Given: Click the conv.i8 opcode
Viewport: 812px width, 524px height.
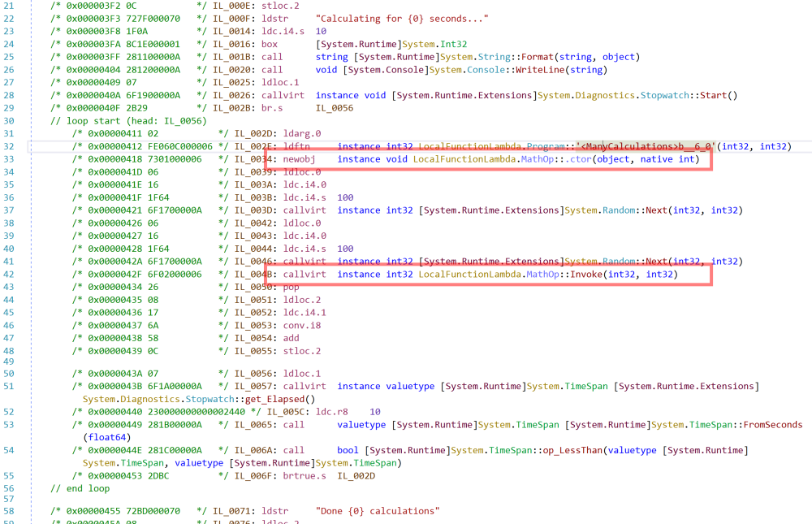Looking at the screenshot, I should click(302, 326).
